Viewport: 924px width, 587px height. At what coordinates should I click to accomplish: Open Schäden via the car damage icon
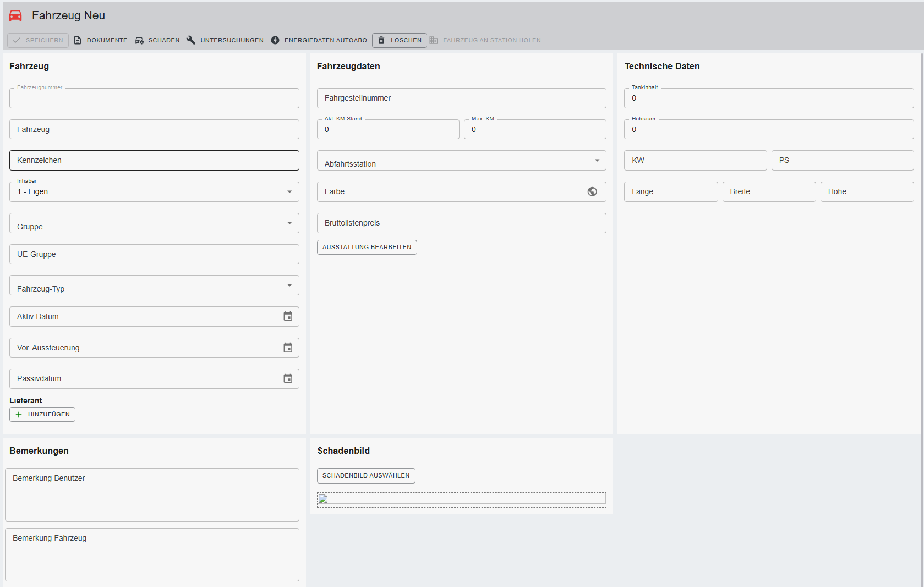(x=139, y=40)
